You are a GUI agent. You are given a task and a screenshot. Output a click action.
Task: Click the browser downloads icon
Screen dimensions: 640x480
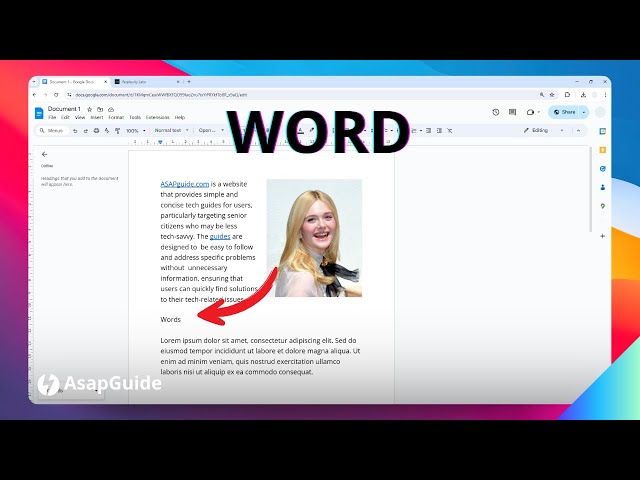pyautogui.click(x=583, y=95)
